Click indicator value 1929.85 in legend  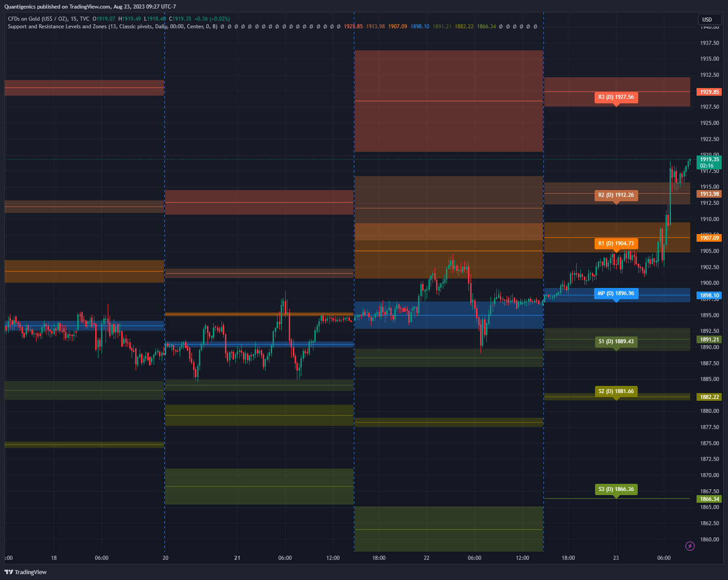pos(353,27)
